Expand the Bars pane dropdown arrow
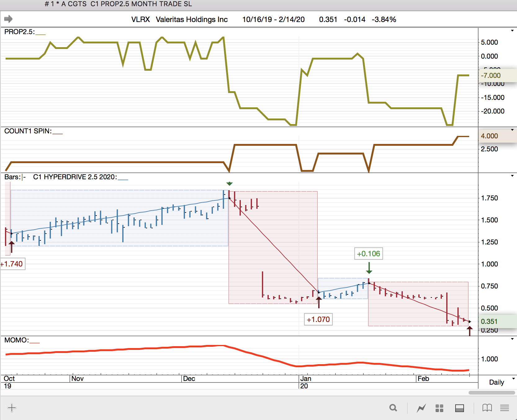517x420 pixels. pos(512,176)
